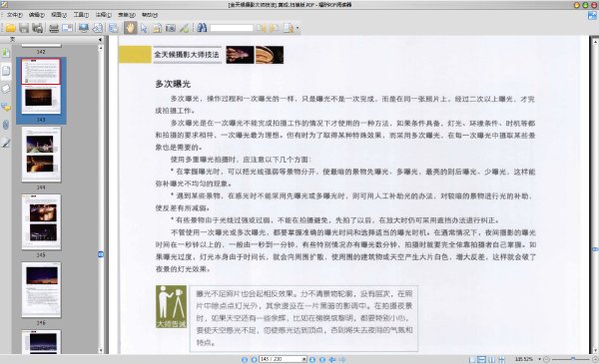Open the sixth menu bar item
Viewport: 599px width, 364px height.
tap(127, 15)
